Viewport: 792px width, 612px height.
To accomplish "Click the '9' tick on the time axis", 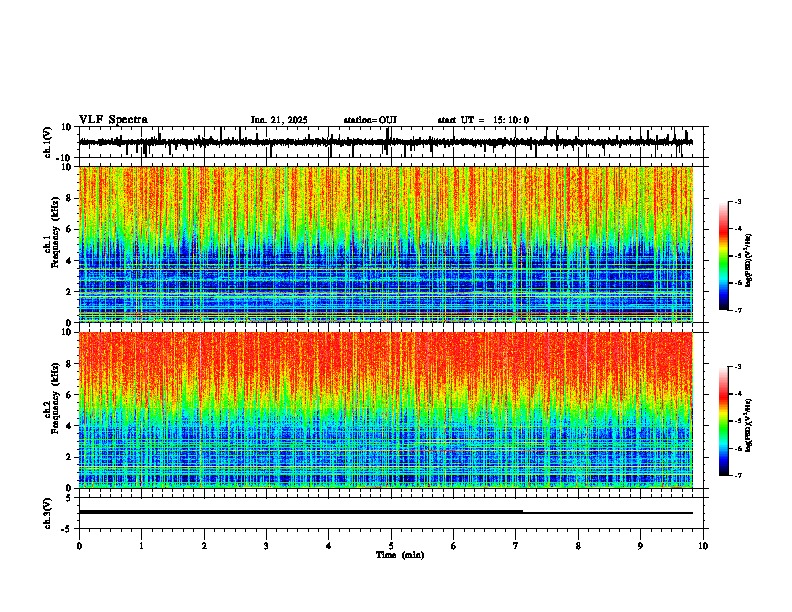I will click(x=640, y=546).
